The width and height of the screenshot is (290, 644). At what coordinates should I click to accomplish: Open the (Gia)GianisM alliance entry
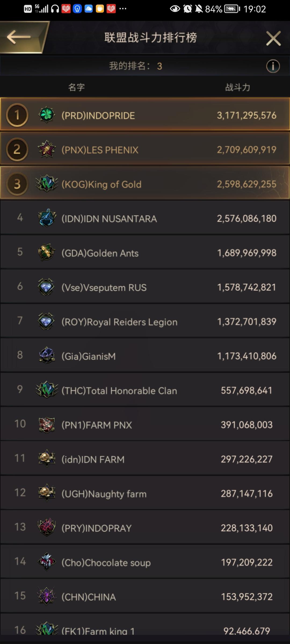tap(145, 355)
